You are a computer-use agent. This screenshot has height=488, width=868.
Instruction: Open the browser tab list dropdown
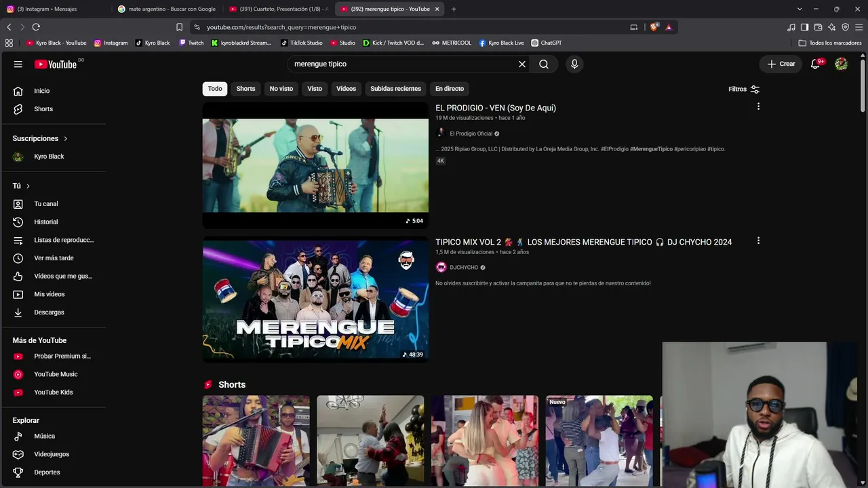tap(800, 9)
